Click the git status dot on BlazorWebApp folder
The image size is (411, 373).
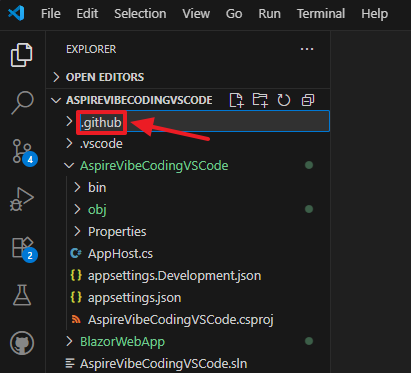pyautogui.click(x=309, y=341)
